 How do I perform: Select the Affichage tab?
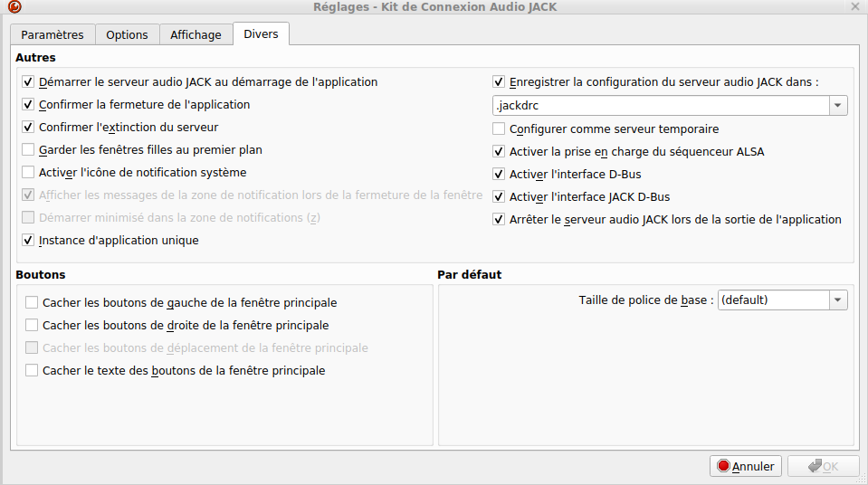point(196,34)
